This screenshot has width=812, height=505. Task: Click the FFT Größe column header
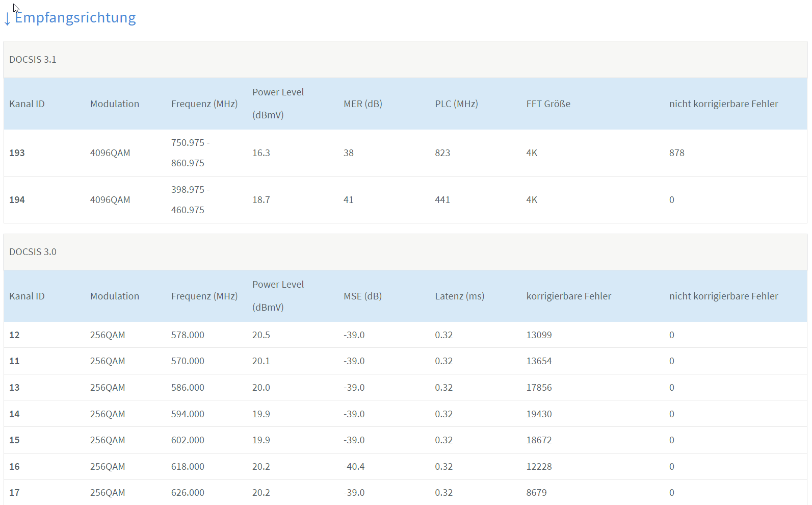tap(548, 104)
